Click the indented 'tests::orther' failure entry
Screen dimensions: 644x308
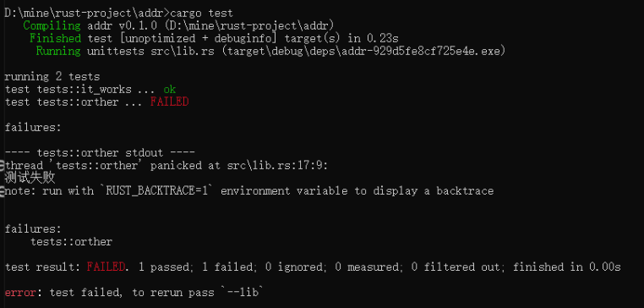click(x=72, y=242)
